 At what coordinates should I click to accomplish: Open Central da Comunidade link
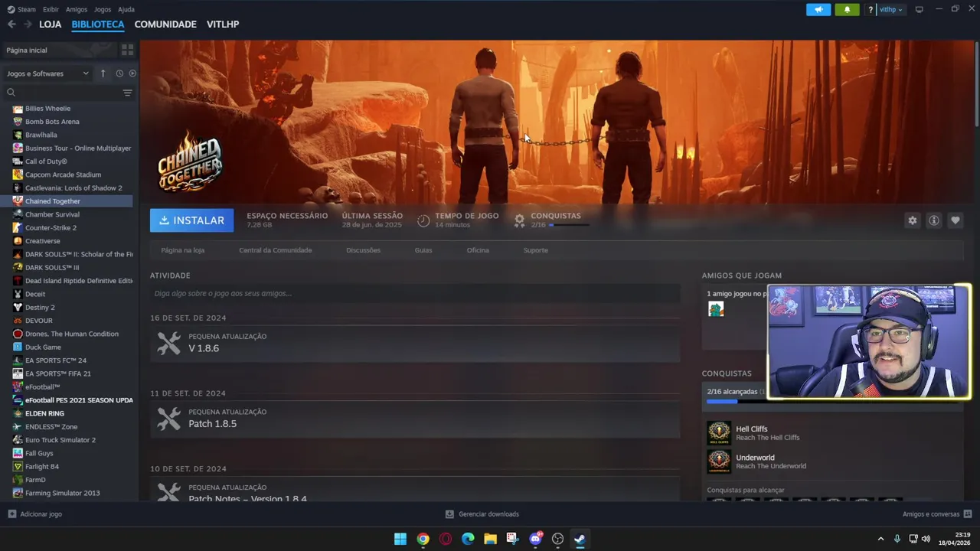click(x=276, y=250)
